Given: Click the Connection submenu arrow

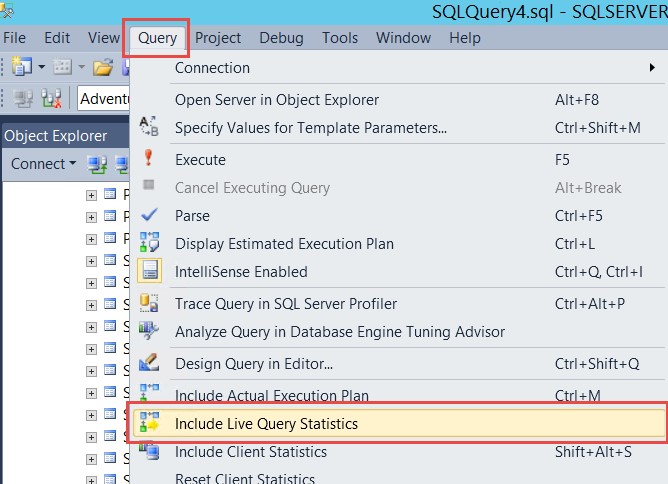Looking at the screenshot, I should pos(652,67).
